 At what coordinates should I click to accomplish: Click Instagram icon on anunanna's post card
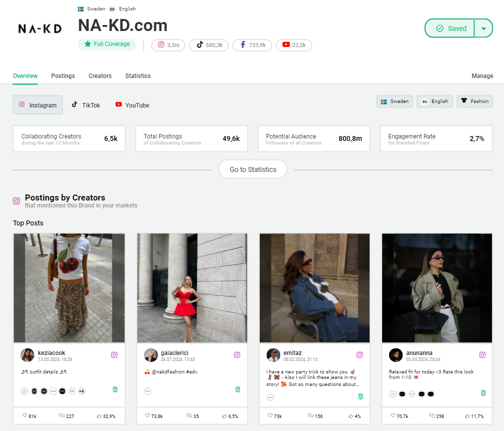[483, 355]
